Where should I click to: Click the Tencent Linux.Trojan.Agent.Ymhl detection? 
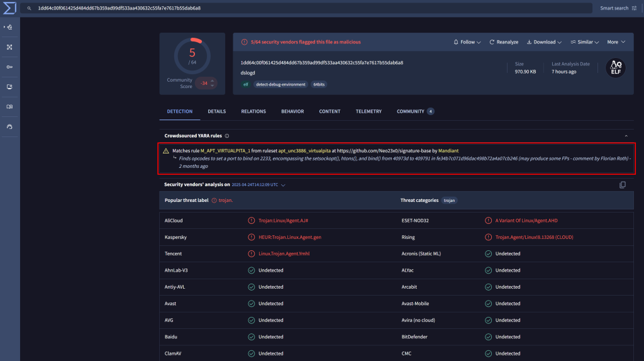coord(284,254)
